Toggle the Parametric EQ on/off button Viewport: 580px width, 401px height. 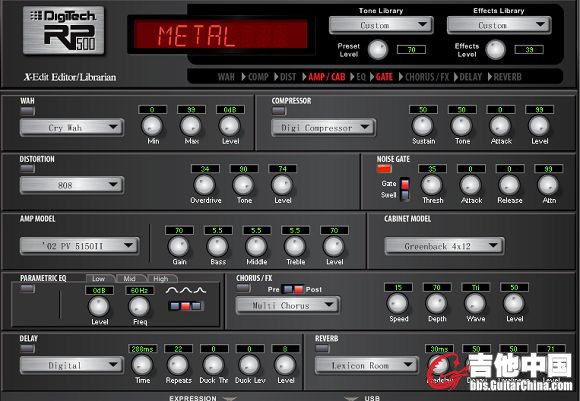click(x=27, y=289)
